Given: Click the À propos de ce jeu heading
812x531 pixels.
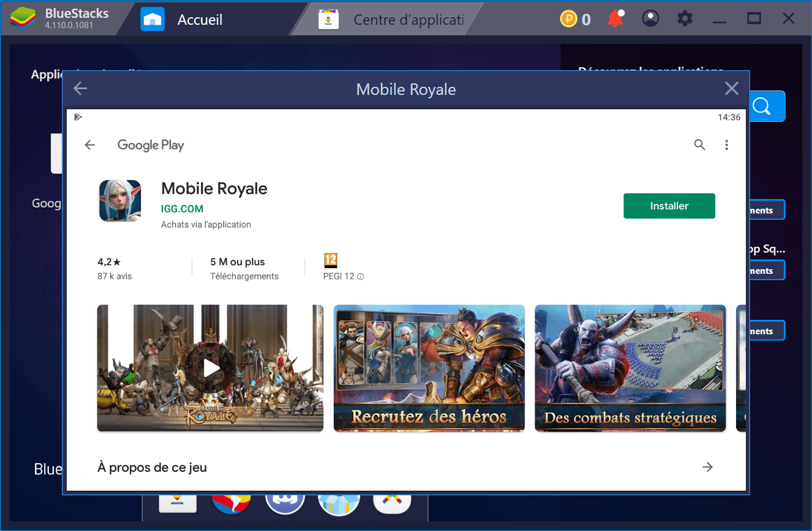Looking at the screenshot, I should pos(152,468).
